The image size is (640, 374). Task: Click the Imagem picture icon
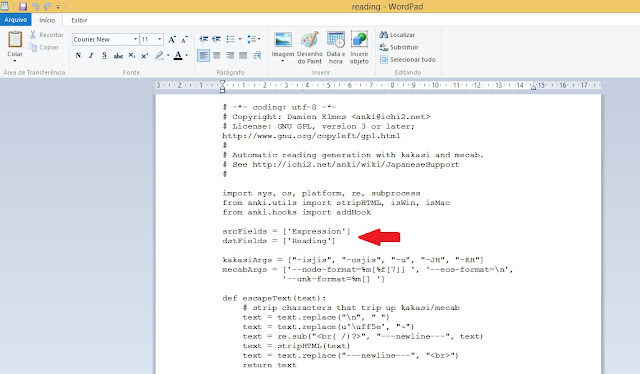click(x=283, y=40)
